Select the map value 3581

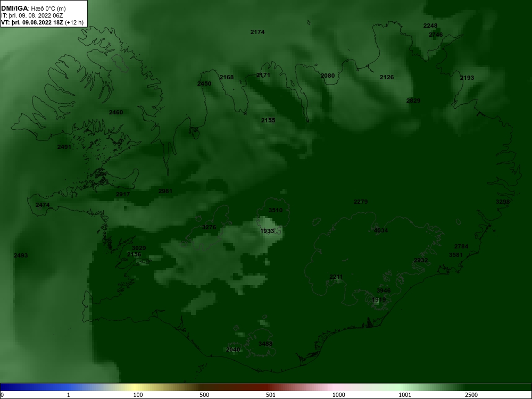tap(456, 255)
